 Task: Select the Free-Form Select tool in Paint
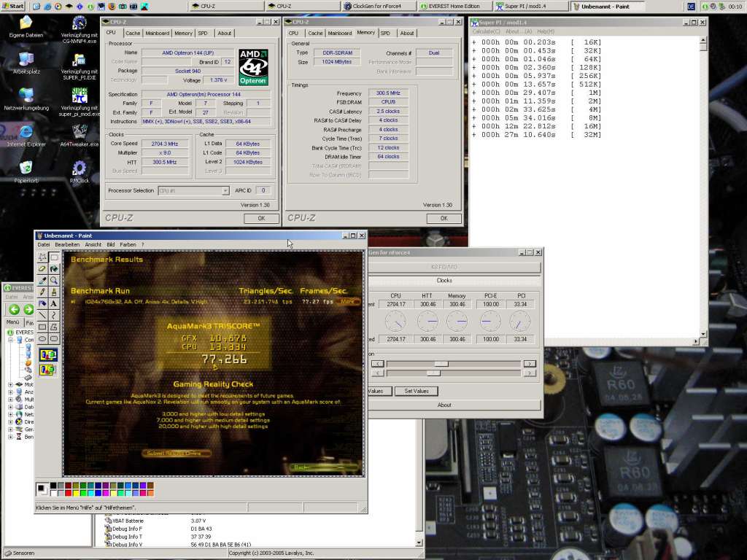[42, 257]
